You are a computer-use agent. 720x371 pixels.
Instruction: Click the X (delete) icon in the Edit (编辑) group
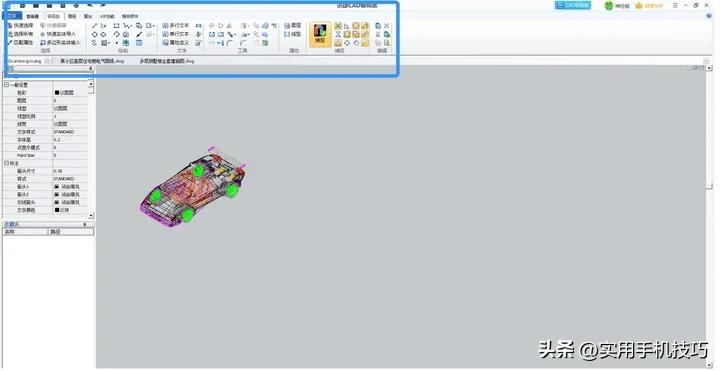click(x=387, y=26)
